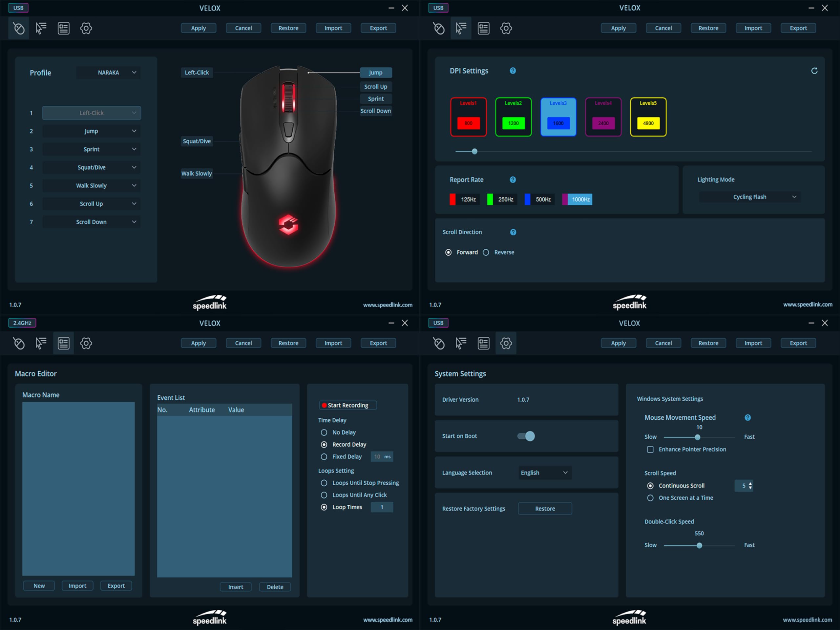Open macro tab in System Settings window
Screen dimensions: 840x630
pyautogui.click(x=483, y=343)
